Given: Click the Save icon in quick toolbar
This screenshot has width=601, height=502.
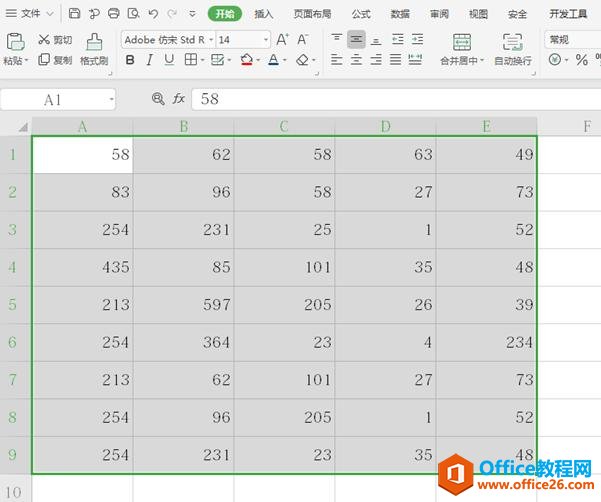Looking at the screenshot, I should [74, 14].
